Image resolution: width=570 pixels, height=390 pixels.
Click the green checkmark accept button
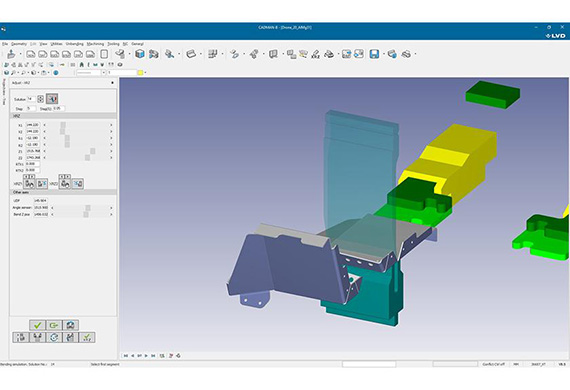pyautogui.click(x=37, y=325)
